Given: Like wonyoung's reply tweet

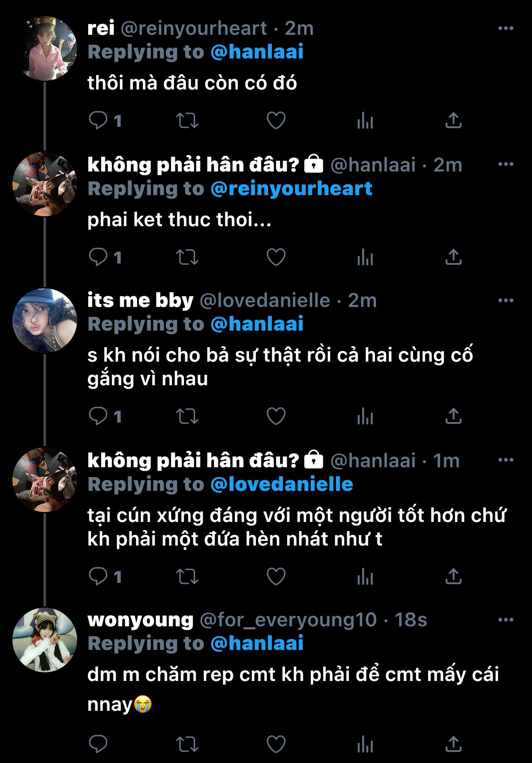Looking at the screenshot, I should click(x=276, y=744).
